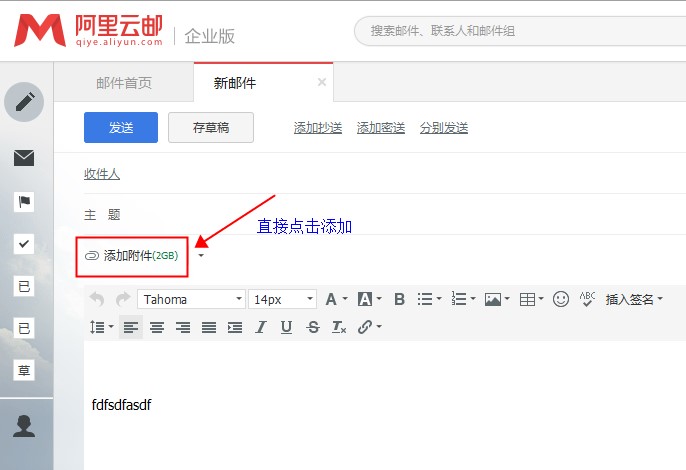Click the blue 发送 send button
Viewport: 686px width, 470px height.
point(120,127)
